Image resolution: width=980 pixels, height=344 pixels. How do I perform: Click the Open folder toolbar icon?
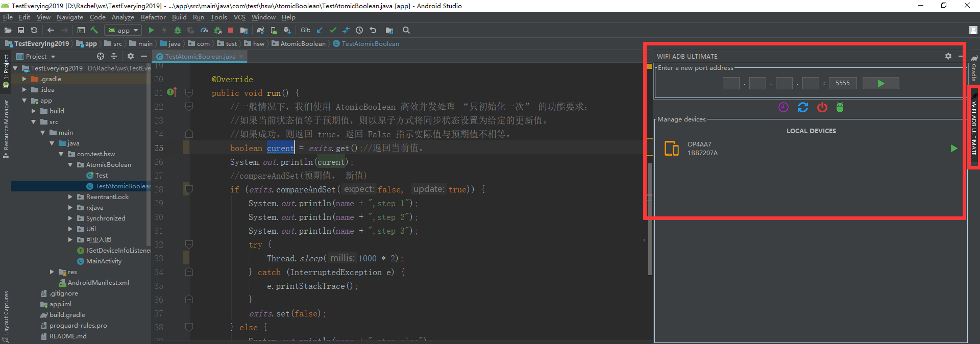click(8, 30)
